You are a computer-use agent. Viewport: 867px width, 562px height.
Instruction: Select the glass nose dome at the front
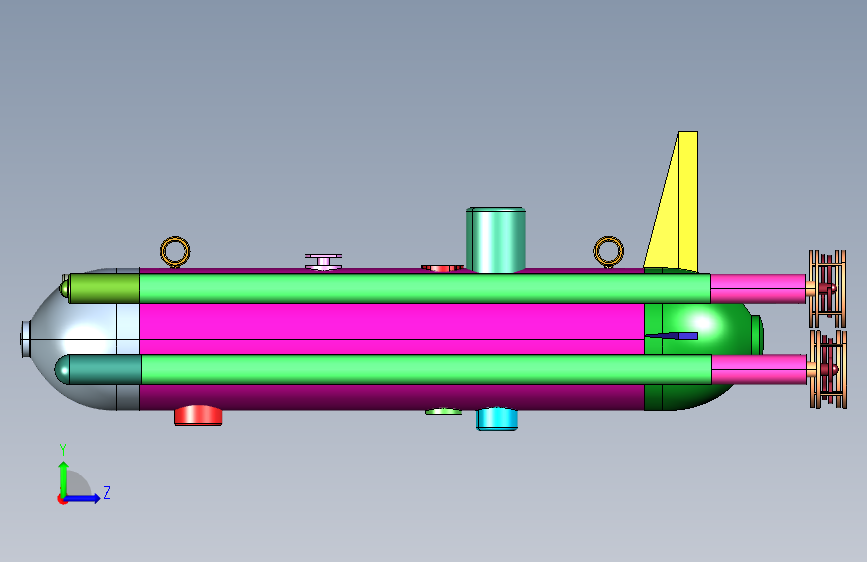click(83, 329)
